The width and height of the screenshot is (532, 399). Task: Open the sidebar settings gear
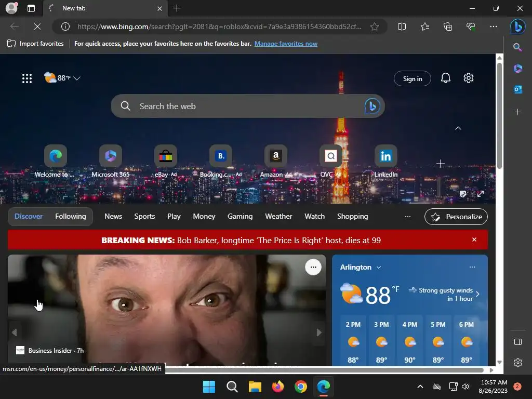tap(518, 362)
